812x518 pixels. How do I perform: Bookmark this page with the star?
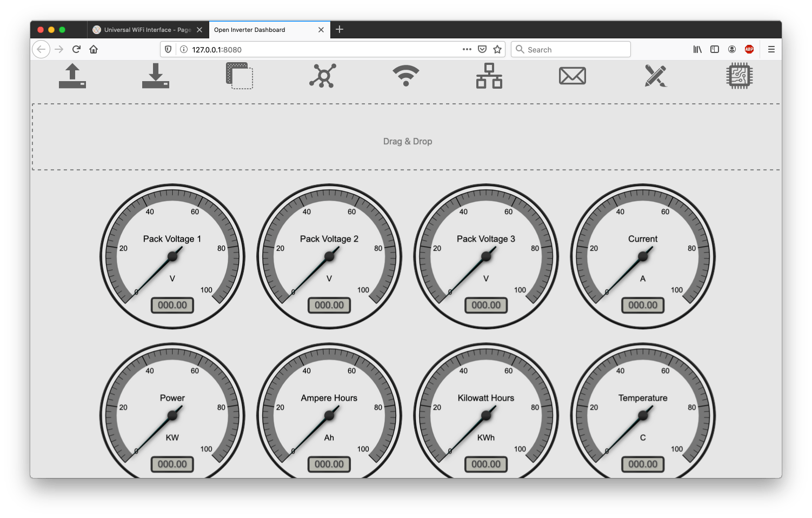(497, 49)
